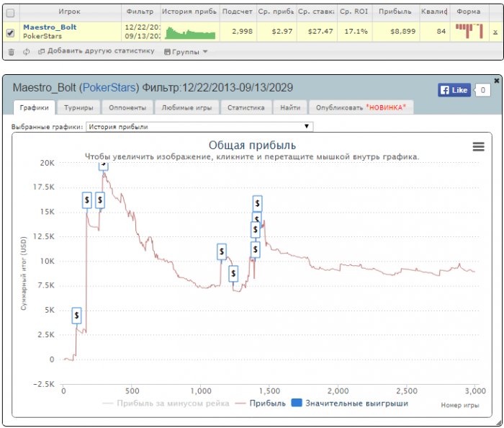This screenshot has height=428, width=504.
Task: Switch to the Турниры tab
Action: pyautogui.click(x=78, y=108)
